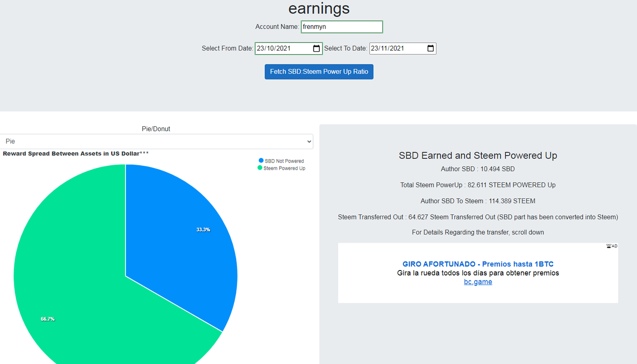Click GIRO AFORTUNADO ad headline
637x364 pixels.
[x=478, y=264]
